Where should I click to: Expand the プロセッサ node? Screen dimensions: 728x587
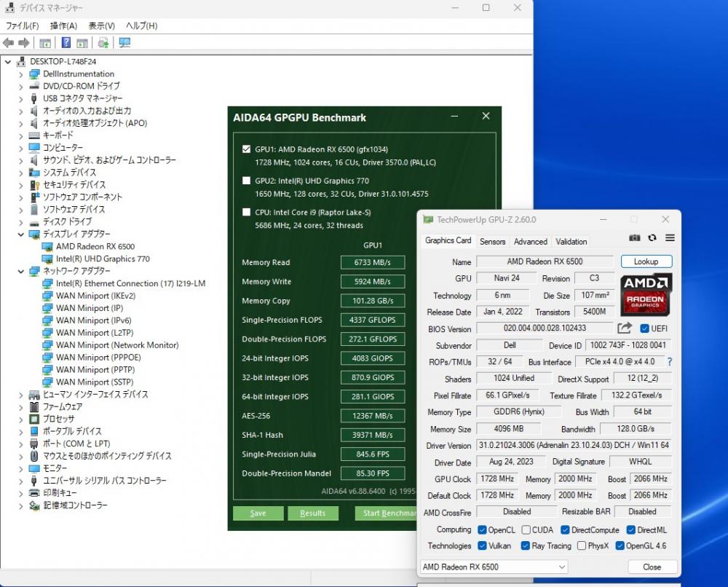pyautogui.click(x=21, y=419)
